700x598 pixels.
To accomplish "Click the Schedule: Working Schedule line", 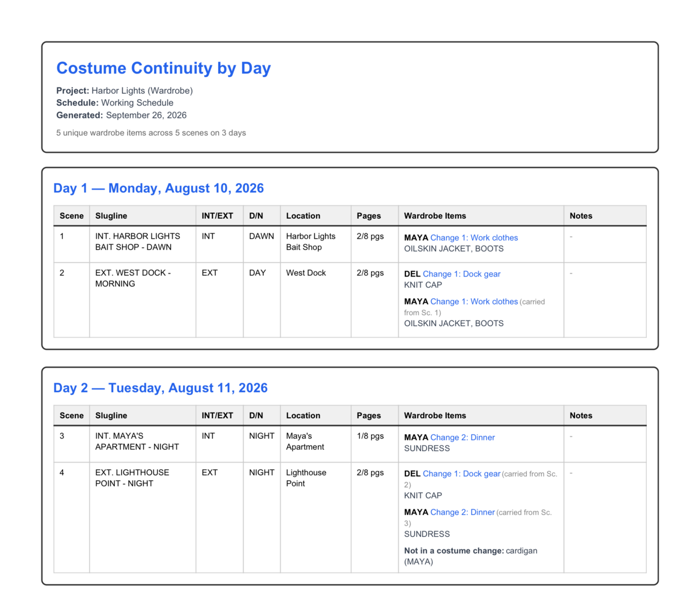I will (x=115, y=103).
